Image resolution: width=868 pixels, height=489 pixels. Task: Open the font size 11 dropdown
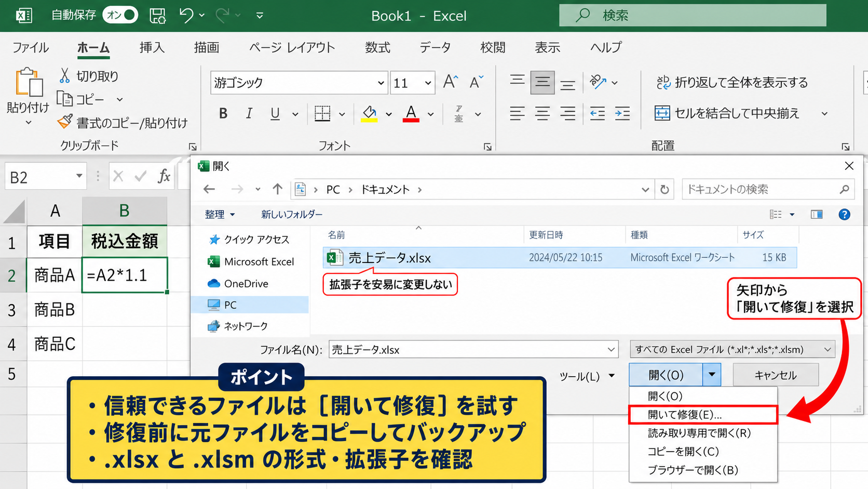click(428, 83)
